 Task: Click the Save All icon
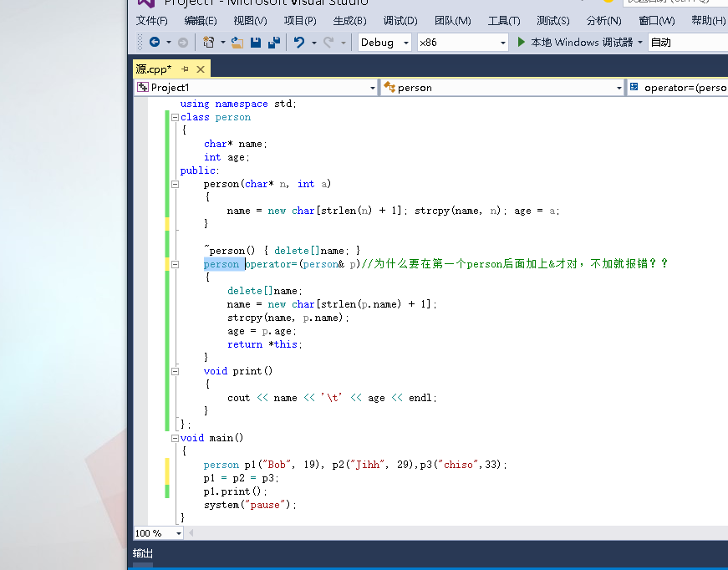tap(274, 43)
